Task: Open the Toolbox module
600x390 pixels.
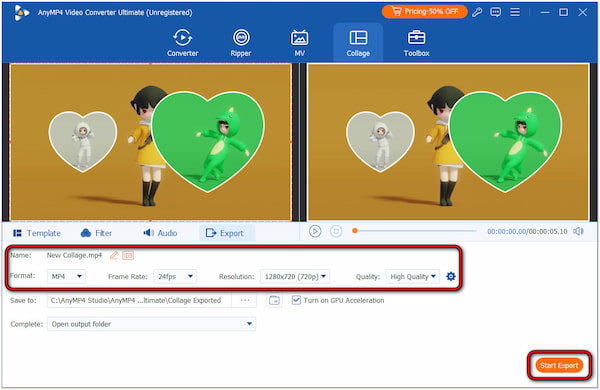Action: click(416, 43)
